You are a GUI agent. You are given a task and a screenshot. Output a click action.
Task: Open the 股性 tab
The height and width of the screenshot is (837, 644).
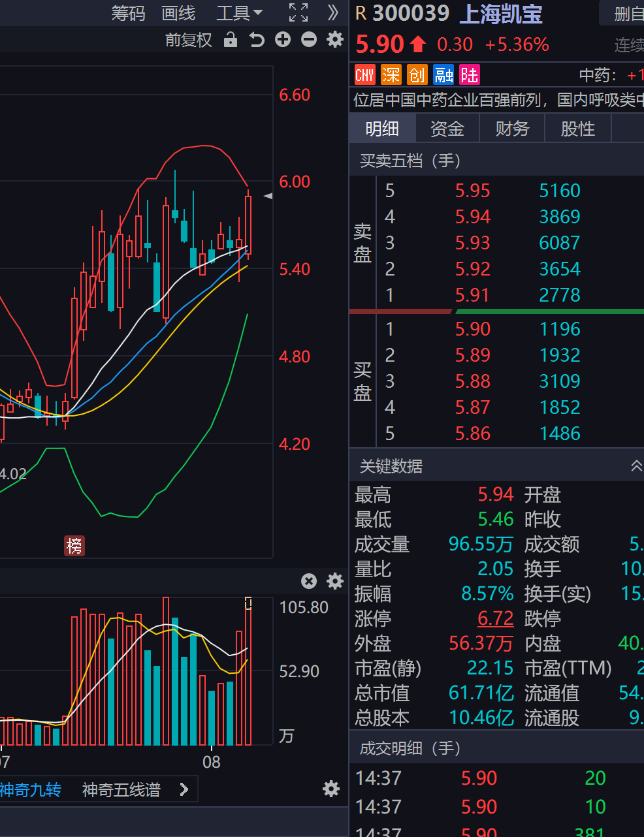(578, 129)
